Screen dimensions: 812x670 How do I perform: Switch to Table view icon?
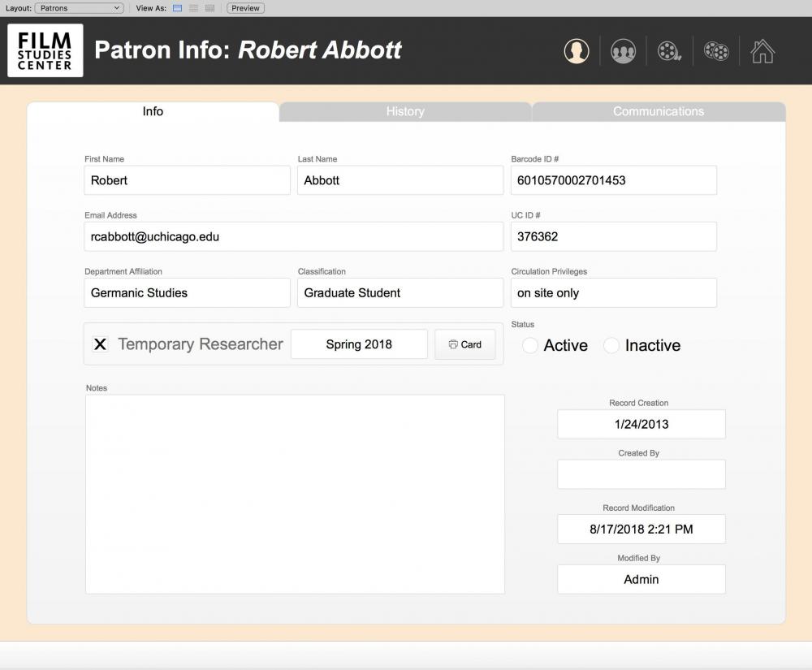(209, 8)
